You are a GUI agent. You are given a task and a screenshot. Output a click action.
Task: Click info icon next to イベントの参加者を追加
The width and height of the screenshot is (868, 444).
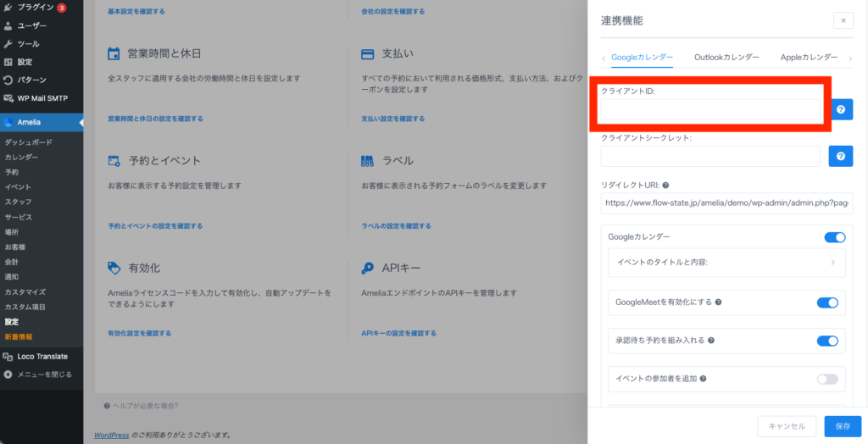(702, 379)
